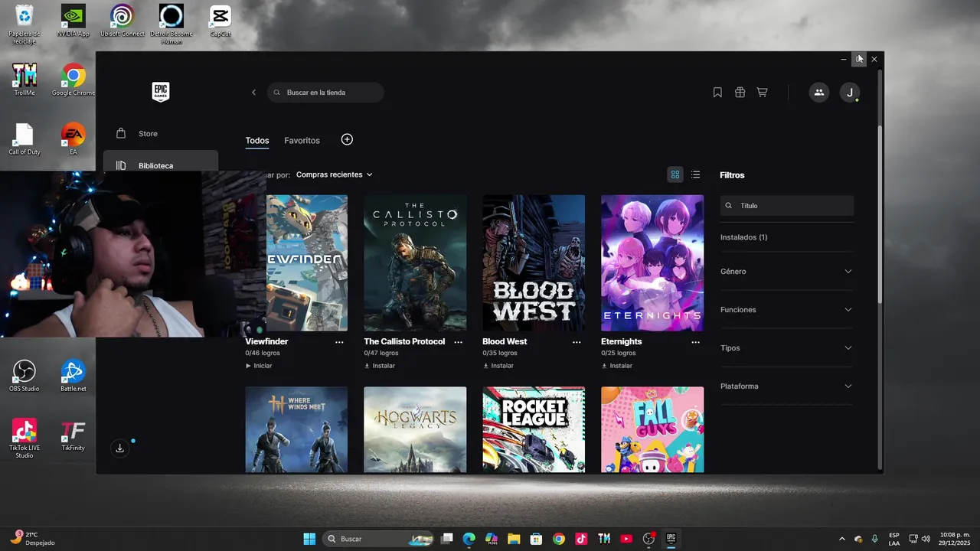Install The Callisto Protocol
This screenshot has width=980, height=551.
click(380, 366)
